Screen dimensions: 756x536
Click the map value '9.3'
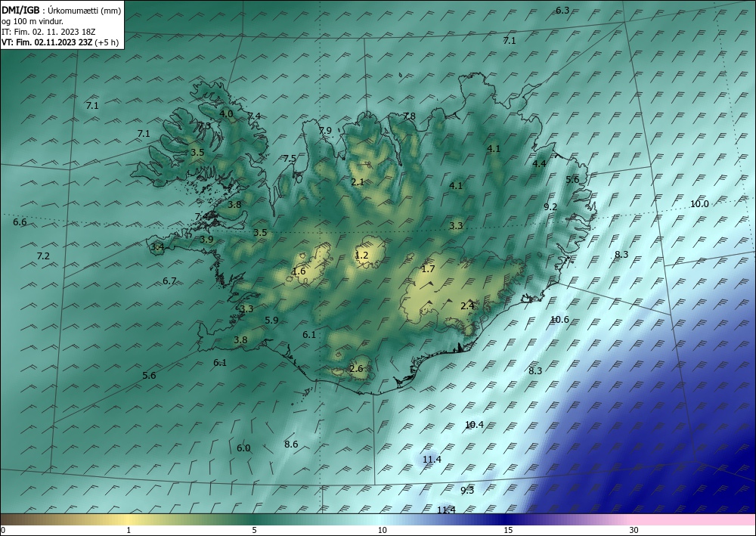click(467, 490)
